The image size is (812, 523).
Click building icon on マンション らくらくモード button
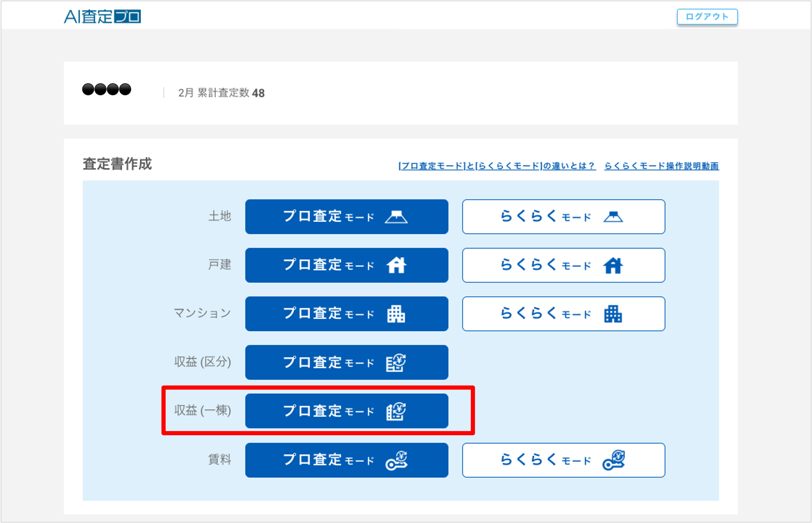coord(613,314)
